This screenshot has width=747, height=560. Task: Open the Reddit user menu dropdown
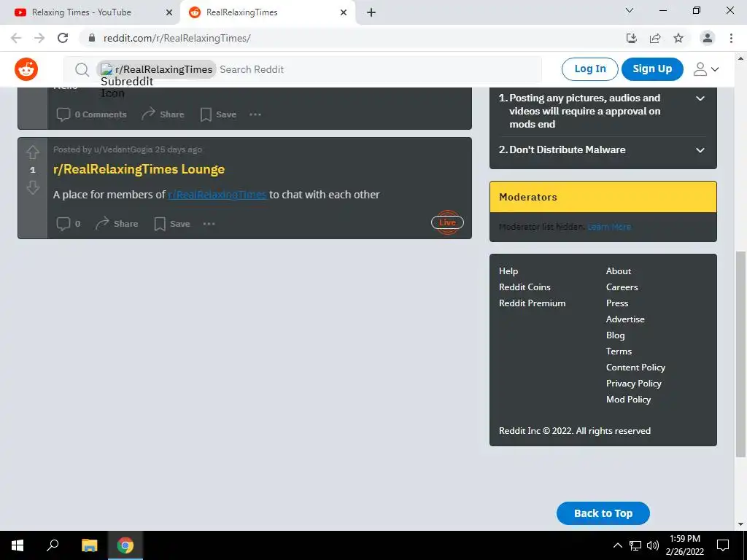coord(706,69)
